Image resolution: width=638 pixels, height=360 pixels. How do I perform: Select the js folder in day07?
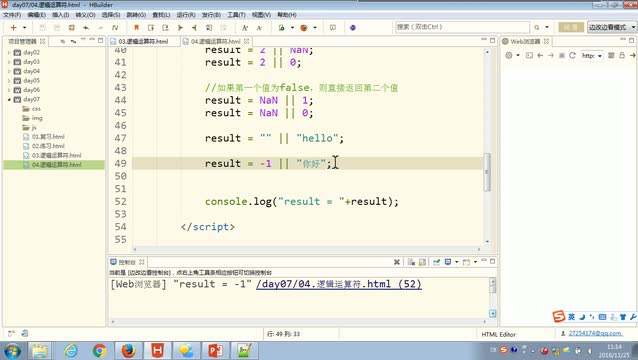point(30,127)
